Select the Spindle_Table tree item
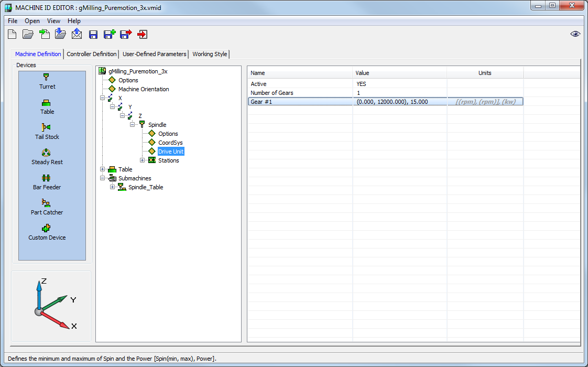The image size is (588, 367). pyautogui.click(x=146, y=187)
